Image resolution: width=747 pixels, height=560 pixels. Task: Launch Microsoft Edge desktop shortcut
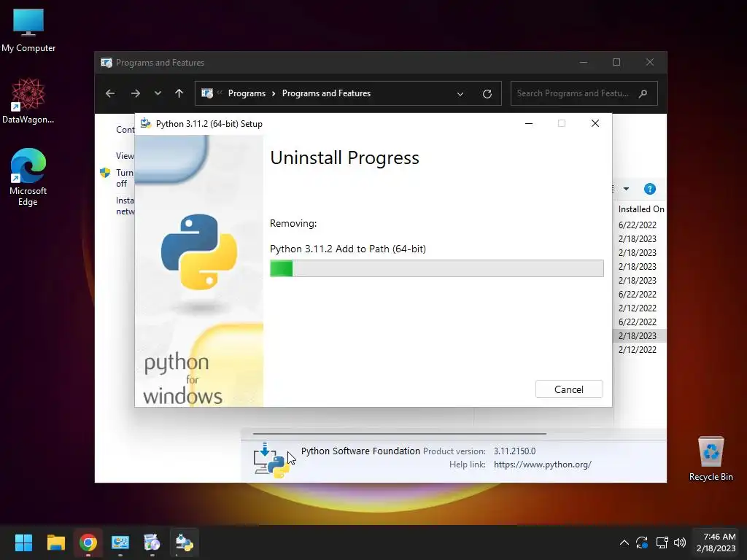click(x=28, y=177)
